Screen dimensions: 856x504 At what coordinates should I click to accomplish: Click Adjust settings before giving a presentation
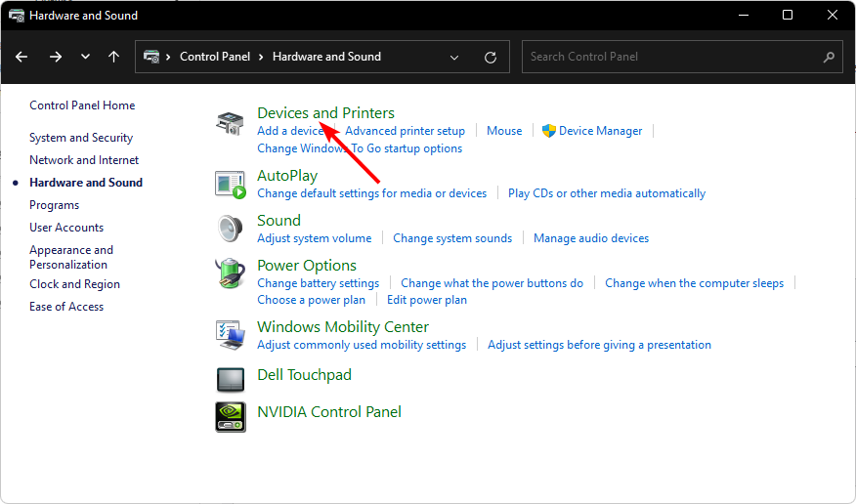click(x=599, y=345)
